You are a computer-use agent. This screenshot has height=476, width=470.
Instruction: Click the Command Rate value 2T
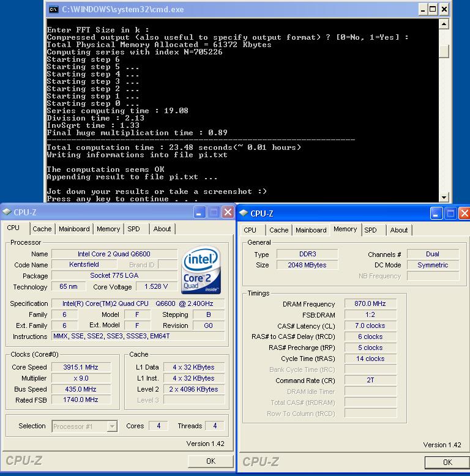click(370, 380)
